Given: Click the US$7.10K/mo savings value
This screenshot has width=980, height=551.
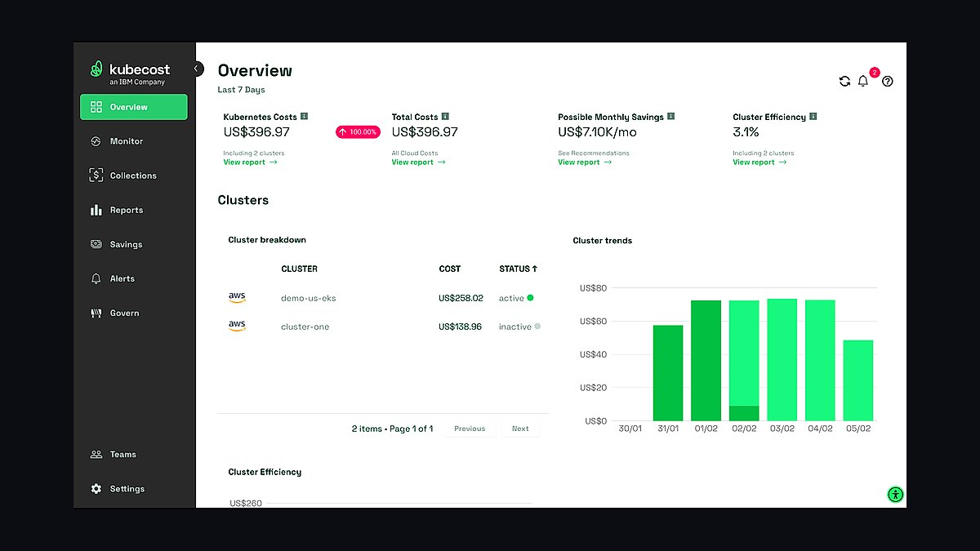Looking at the screenshot, I should 597,131.
